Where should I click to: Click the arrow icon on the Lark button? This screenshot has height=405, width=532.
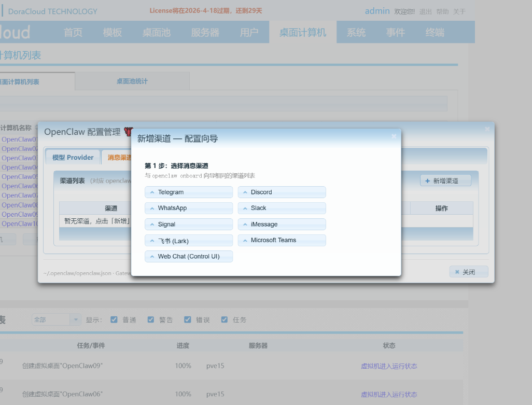coord(152,241)
